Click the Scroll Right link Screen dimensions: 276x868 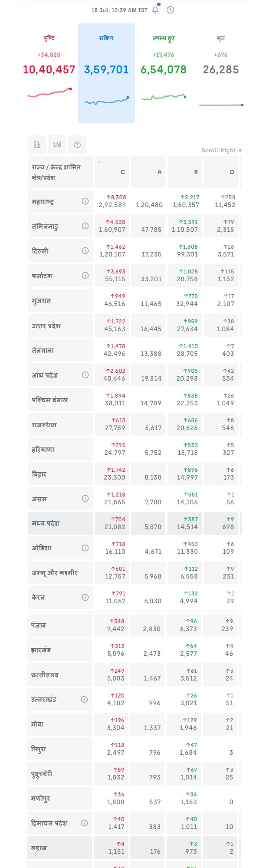click(221, 150)
